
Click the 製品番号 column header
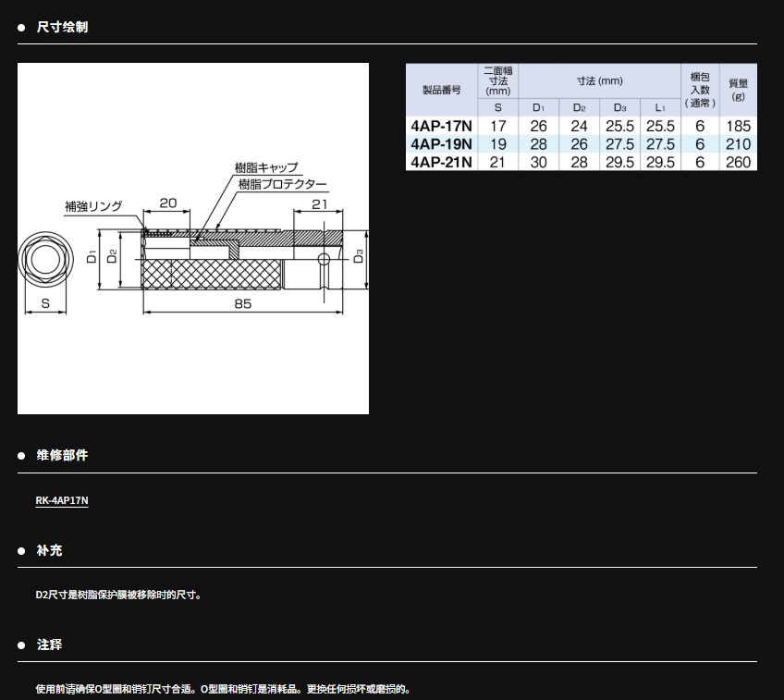[x=441, y=90]
